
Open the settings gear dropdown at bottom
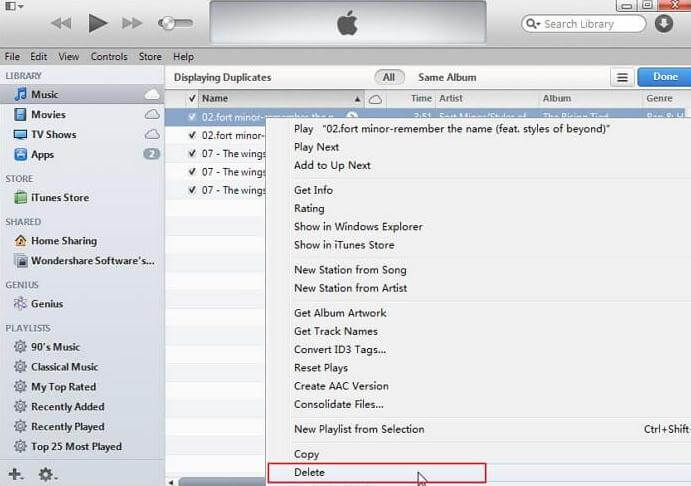pos(47,475)
